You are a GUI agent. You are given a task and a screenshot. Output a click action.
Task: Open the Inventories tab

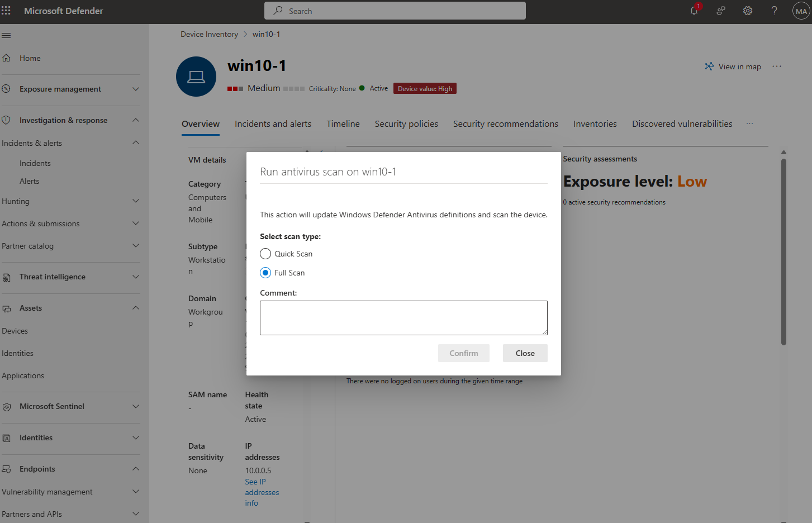(x=595, y=124)
